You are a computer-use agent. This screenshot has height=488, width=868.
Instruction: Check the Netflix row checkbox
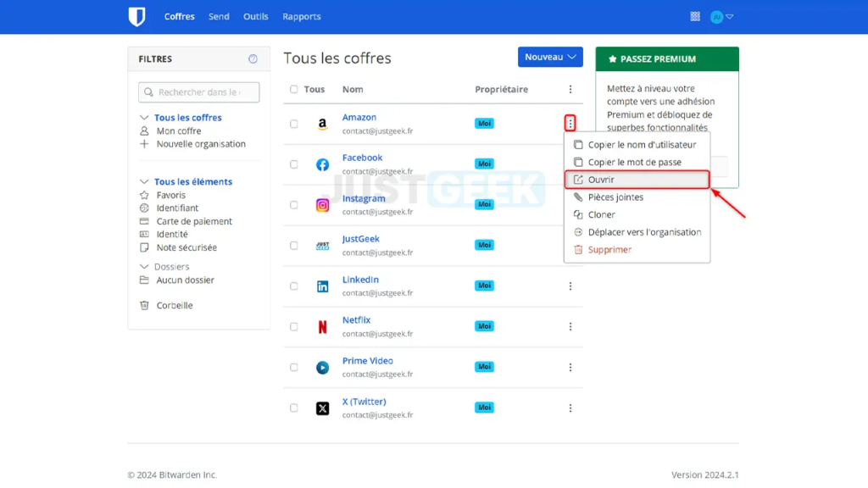[x=294, y=326]
